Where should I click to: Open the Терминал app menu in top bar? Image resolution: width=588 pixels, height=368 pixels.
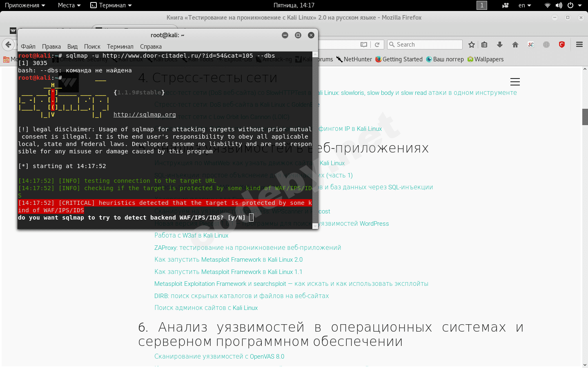point(111,5)
